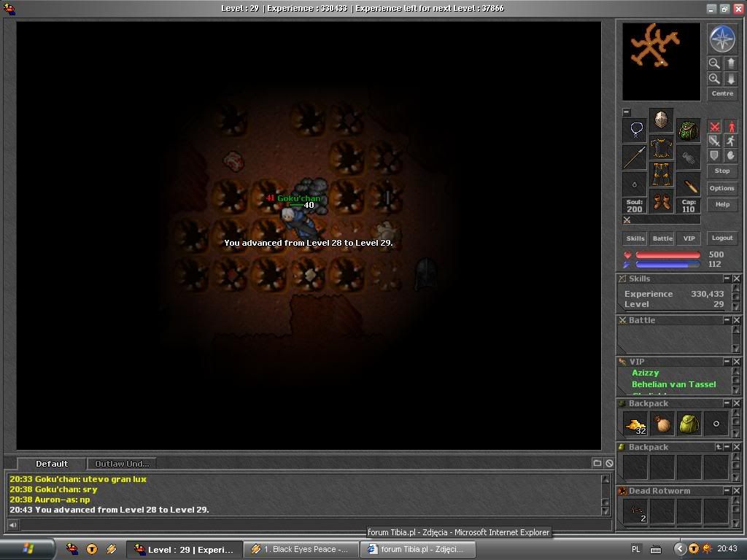Toggle the VIP window button
The height and width of the screenshot is (560, 747).
689,238
